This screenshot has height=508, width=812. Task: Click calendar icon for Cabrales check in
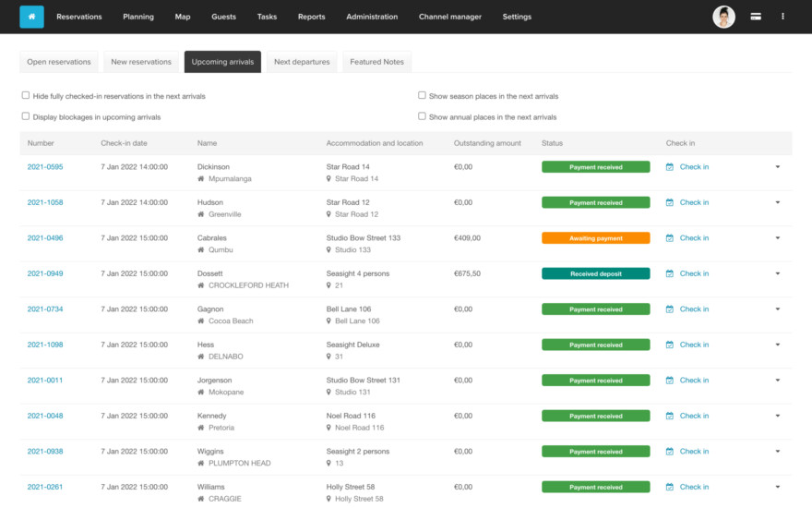[x=670, y=238]
